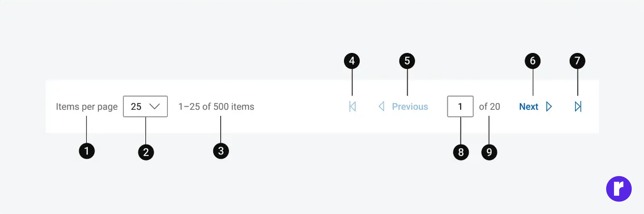
Task: Click the Next link text
Action: pyautogui.click(x=529, y=107)
